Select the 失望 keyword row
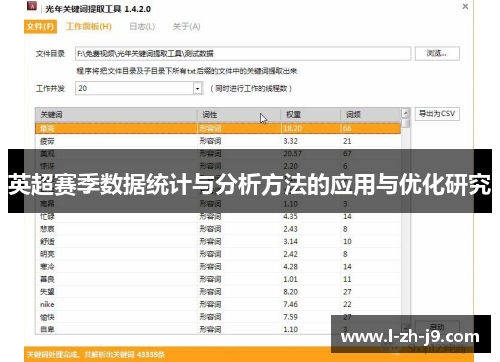Viewport: 500px width, 362px height. pyautogui.click(x=218, y=292)
